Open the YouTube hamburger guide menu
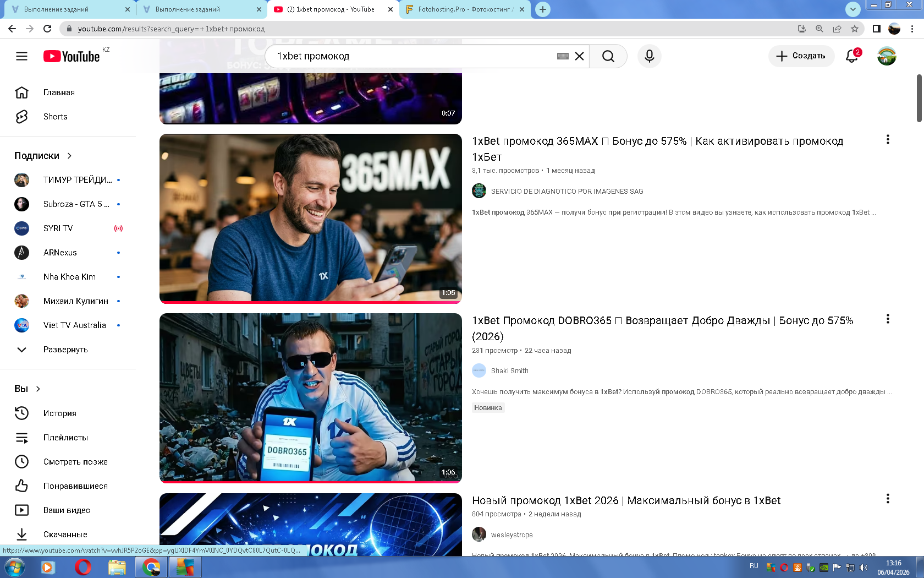924x578 pixels. pyautogui.click(x=21, y=56)
